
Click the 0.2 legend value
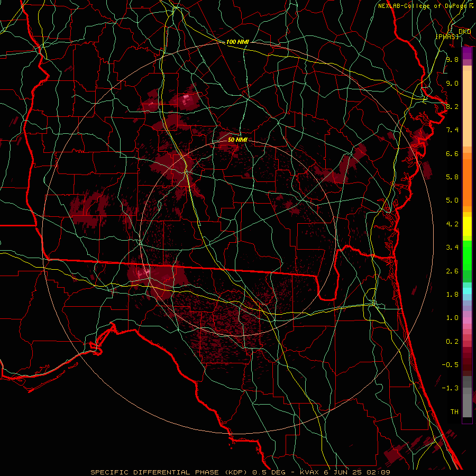tap(452, 342)
